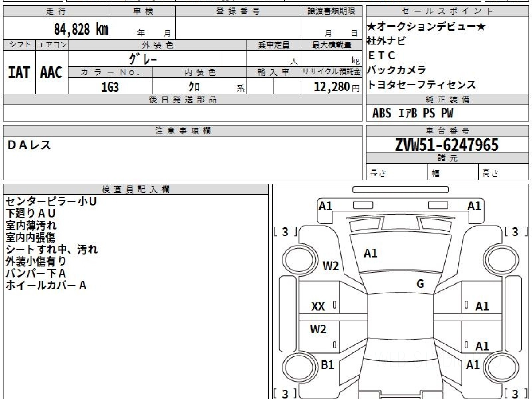The image size is (532, 399).
Task: Select the 12,280円 recycle deposit value
Action: [x=336, y=87]
